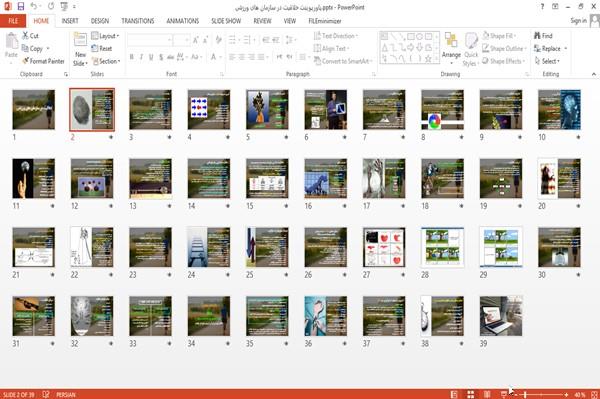Insert a New Slide
Screen dimensions: 600x399
click(x=80, y=49)
